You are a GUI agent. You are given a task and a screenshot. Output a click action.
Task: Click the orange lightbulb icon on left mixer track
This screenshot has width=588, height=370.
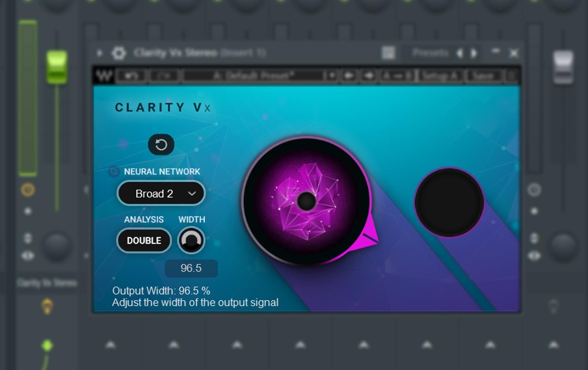[x=47, y=306]
